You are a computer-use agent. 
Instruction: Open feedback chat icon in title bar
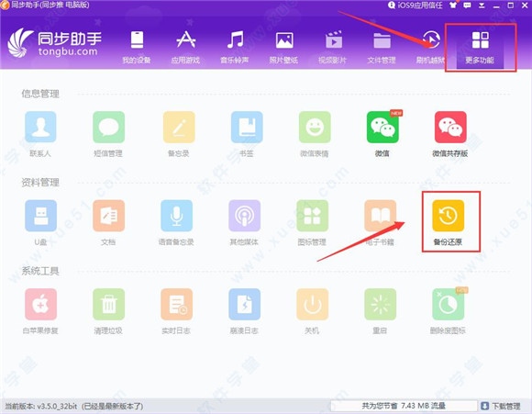467,6
